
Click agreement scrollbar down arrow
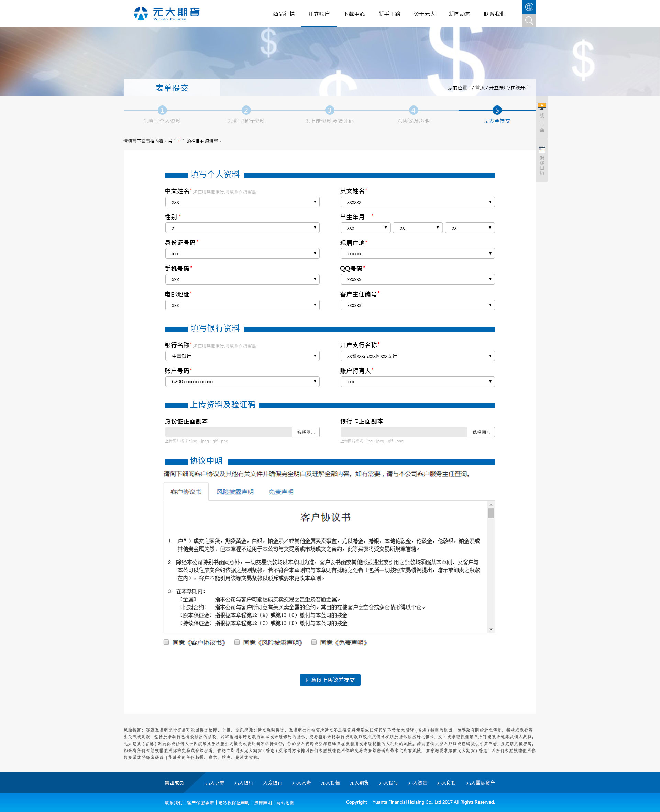(x=491, y=629)
